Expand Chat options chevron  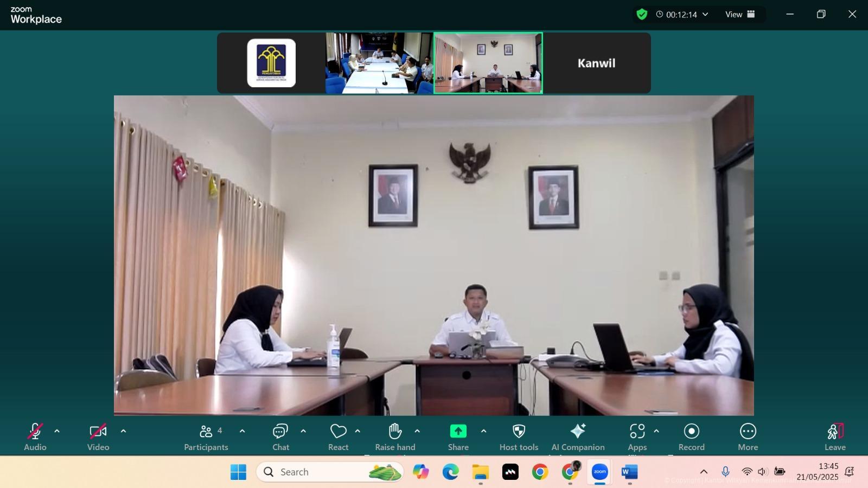303,431
